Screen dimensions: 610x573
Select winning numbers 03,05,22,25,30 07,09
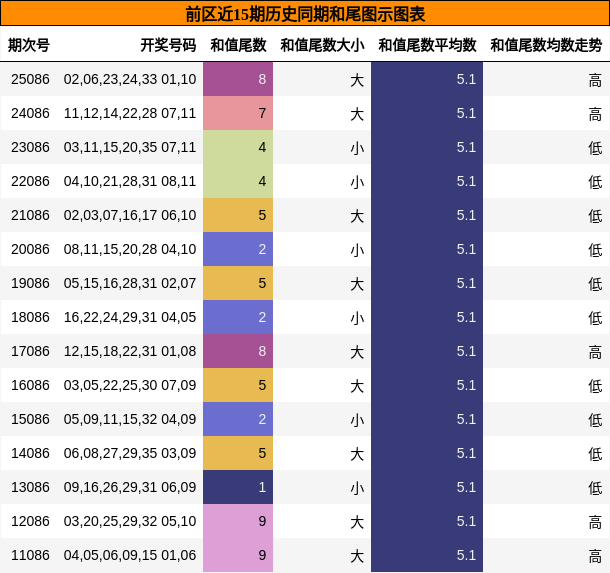130,385
